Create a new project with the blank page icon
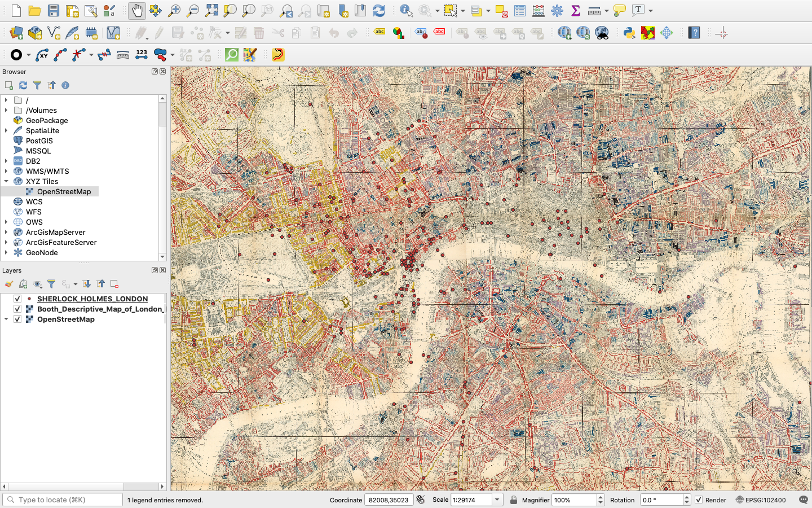 16,11
